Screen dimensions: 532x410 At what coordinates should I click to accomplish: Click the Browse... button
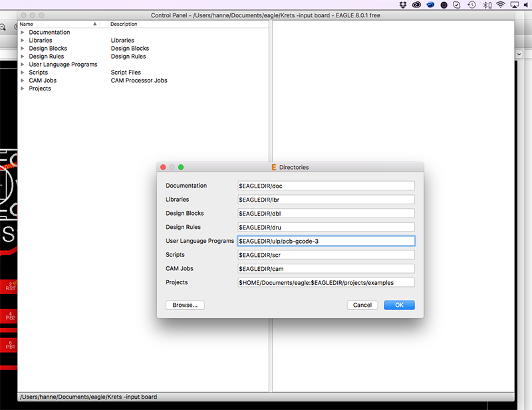185,305
